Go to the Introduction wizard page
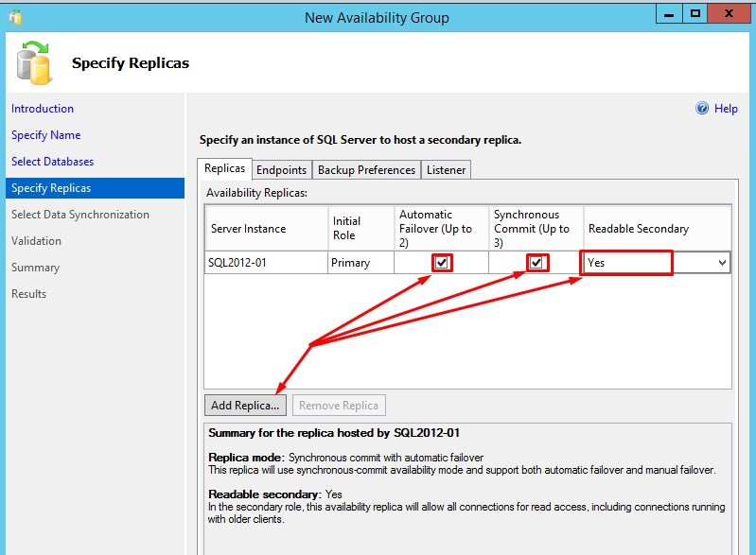 43,109
